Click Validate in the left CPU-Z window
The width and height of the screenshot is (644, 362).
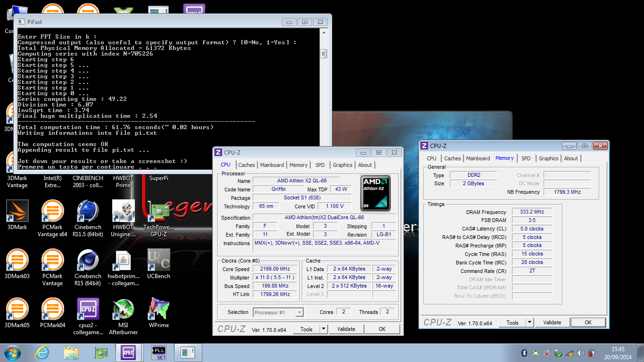pos(346,329)
